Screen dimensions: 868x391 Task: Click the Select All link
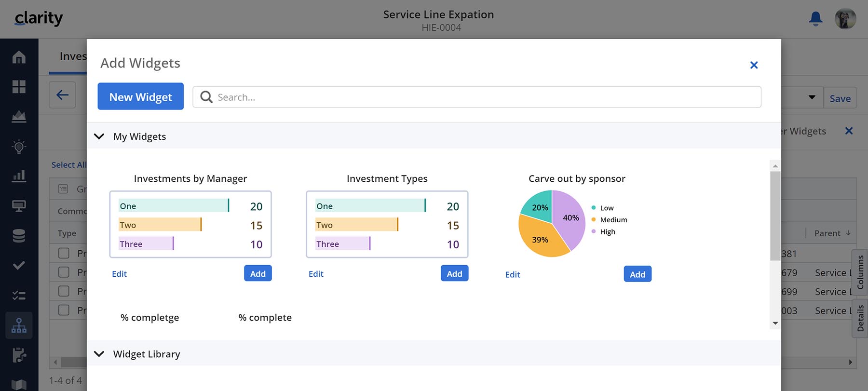[69, 165]
